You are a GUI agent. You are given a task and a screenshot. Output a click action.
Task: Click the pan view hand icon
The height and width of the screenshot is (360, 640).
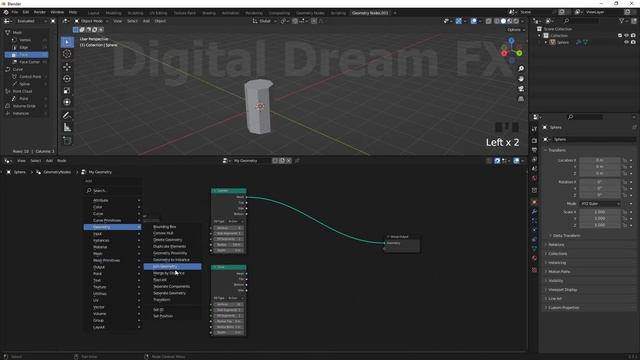click(x=521, y=79)
